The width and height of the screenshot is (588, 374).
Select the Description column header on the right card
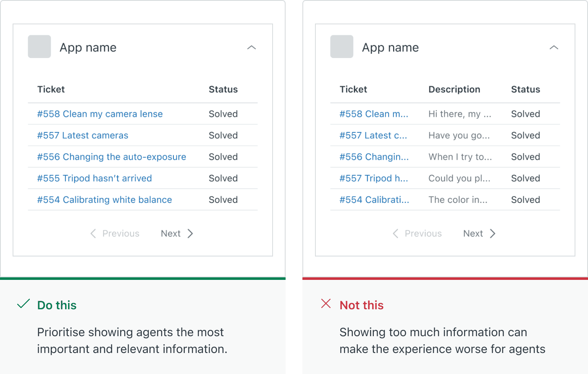coord(454,89)
